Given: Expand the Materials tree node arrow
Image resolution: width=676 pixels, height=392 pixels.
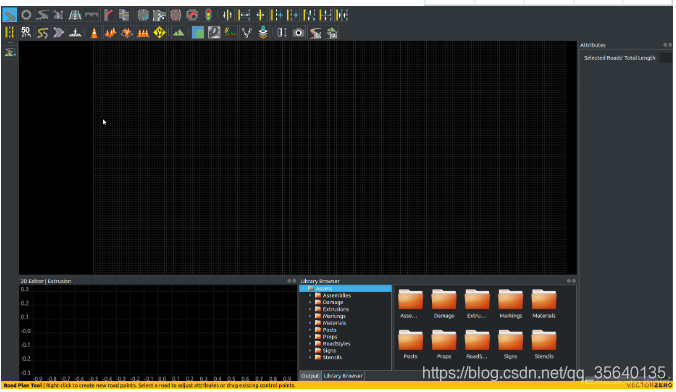Looking at the screenshot, I should click(310, 323).
